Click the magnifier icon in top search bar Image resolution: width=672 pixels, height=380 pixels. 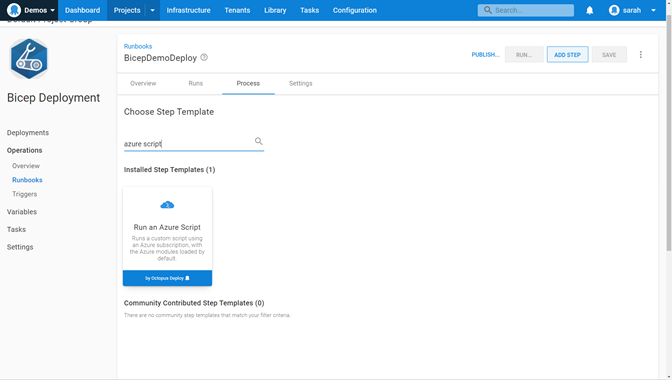click(488, 10)
